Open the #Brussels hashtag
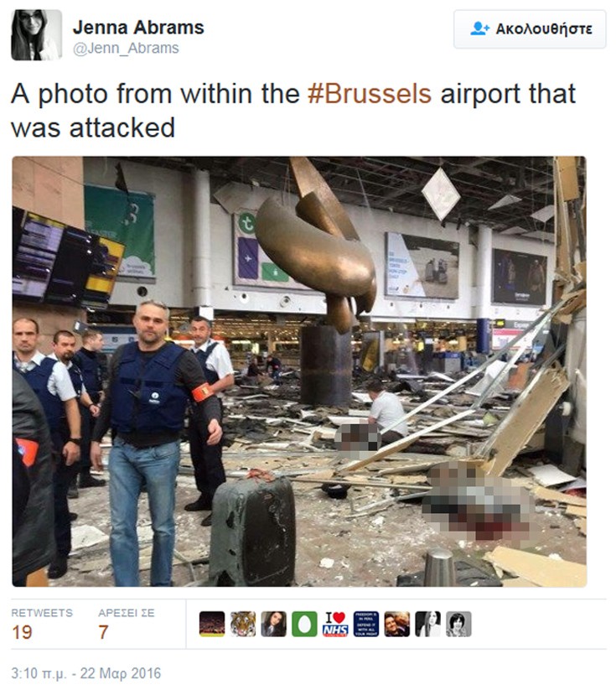The width and height of the screenshot is (616, 695). coord(370,94)
